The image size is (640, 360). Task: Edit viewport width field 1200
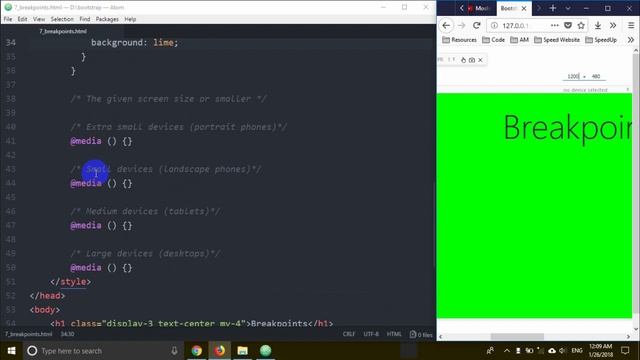573,76
